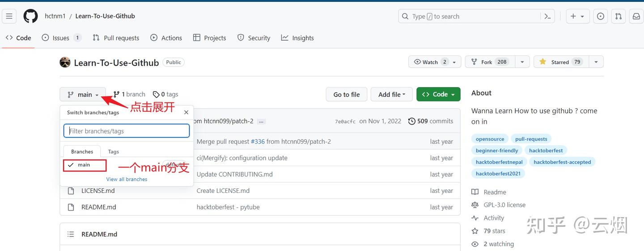644x251 pixels.
Task: Unstar the repository via Starred button
Action: pyautogui.click(x=561, y=62)
